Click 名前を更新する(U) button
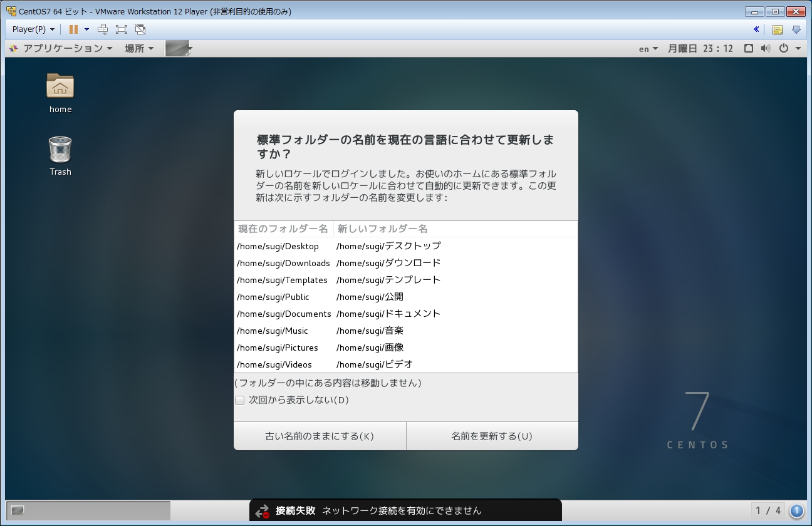Screen dimensions: 812x526 pos(492,436)
